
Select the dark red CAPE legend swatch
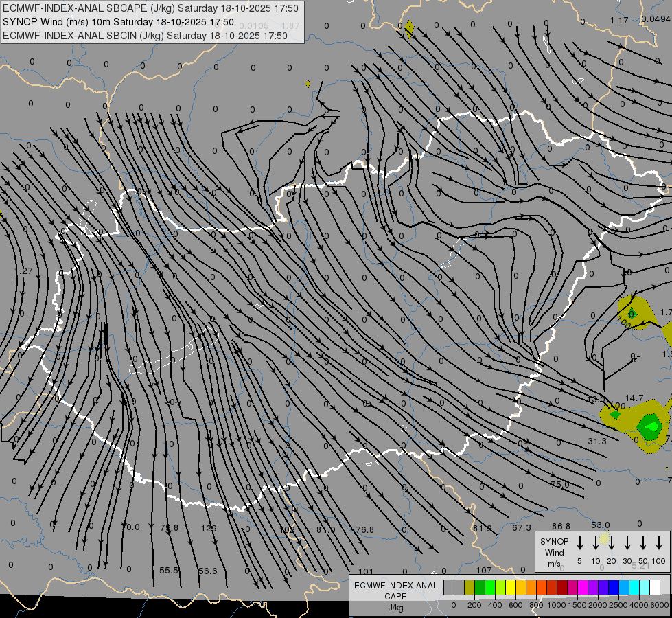[562, 588]
